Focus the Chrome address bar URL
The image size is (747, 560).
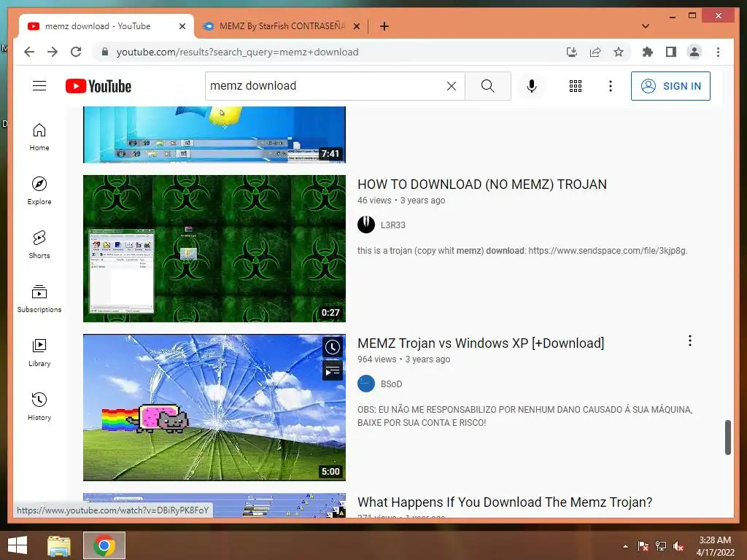click(x=237, y=52)
